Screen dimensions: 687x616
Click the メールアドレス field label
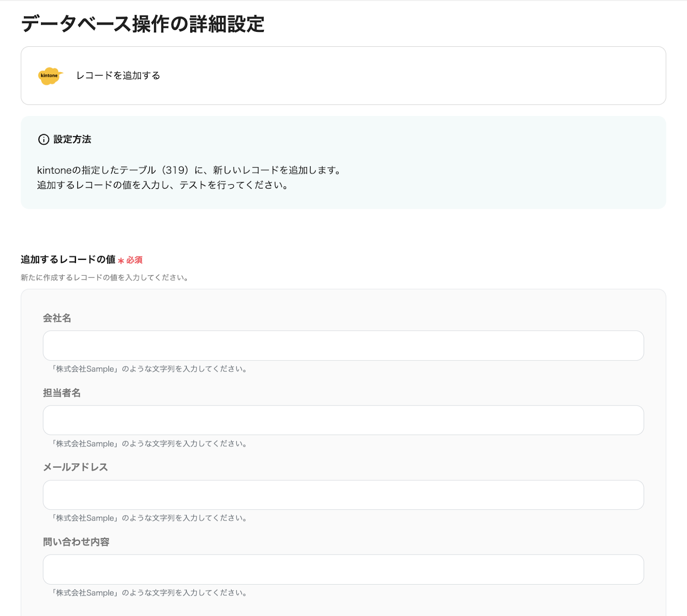[x=76, y=467]
